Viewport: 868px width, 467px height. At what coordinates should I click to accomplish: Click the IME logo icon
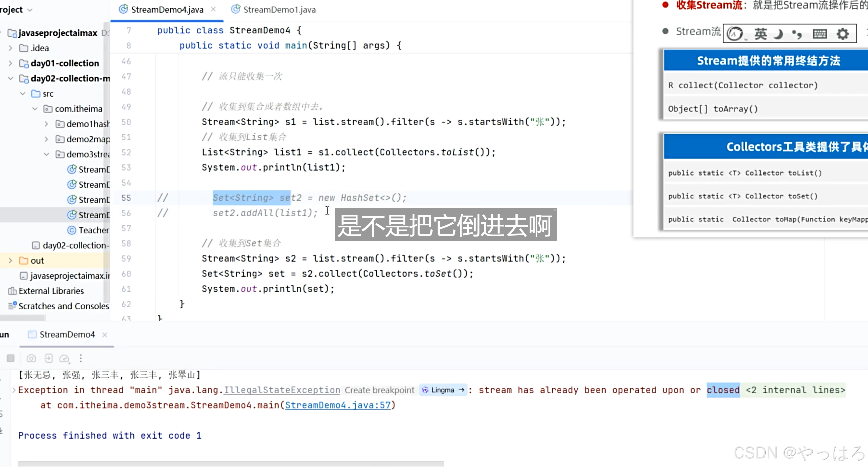pyautogui.click(x=735, y=34)
